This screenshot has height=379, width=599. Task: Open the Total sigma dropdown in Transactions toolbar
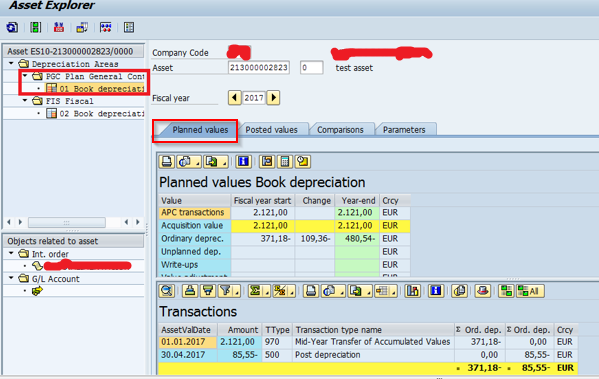click(259, 291)
